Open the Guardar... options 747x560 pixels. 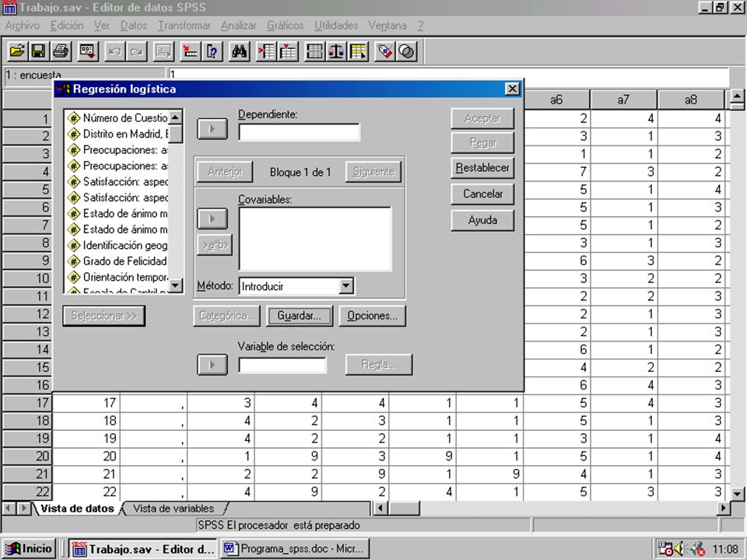point(299,316)
